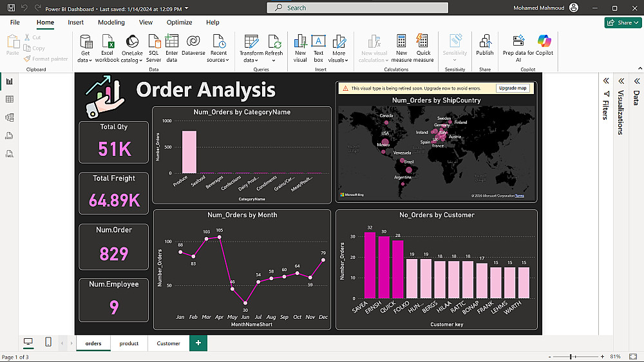Open the Help ribbon tab
The width and height of the screenshot is (644, 362).
213,22
